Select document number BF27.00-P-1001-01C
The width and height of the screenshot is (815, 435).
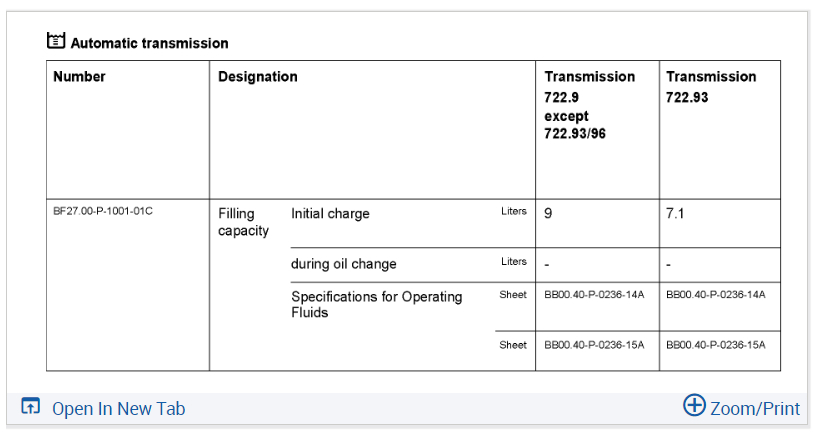pos(103,211)
